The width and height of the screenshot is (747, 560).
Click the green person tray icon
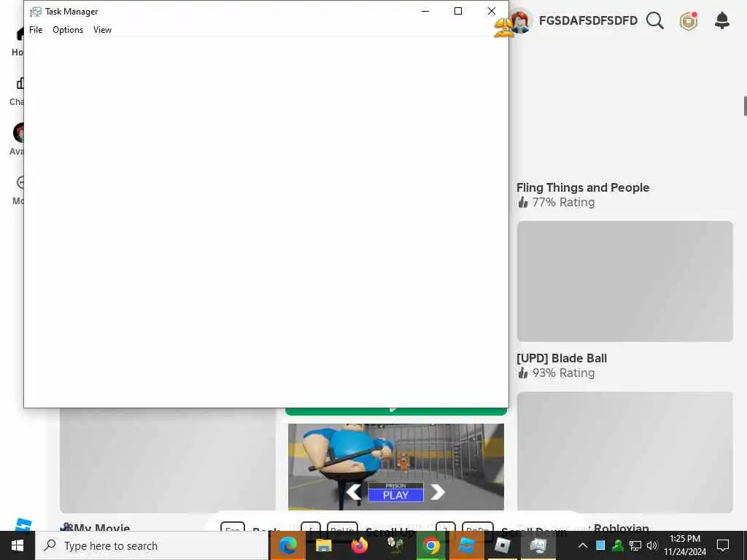click(617, 545)
